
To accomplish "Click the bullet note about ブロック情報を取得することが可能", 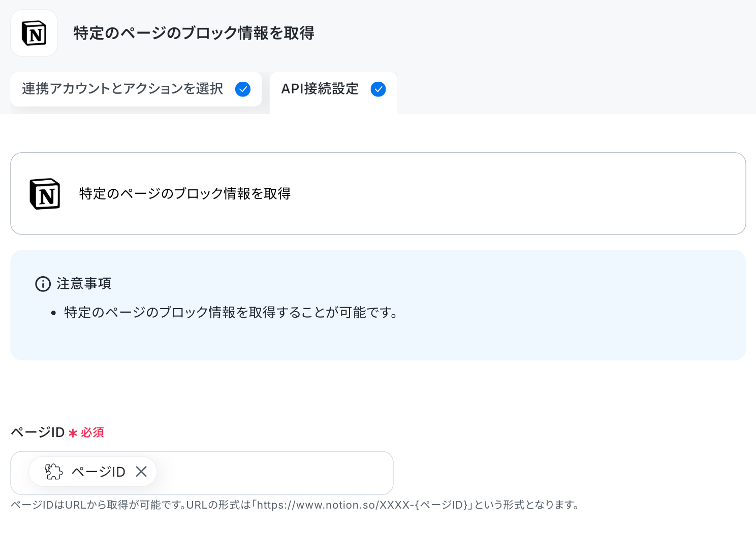I will pos(230,312).
